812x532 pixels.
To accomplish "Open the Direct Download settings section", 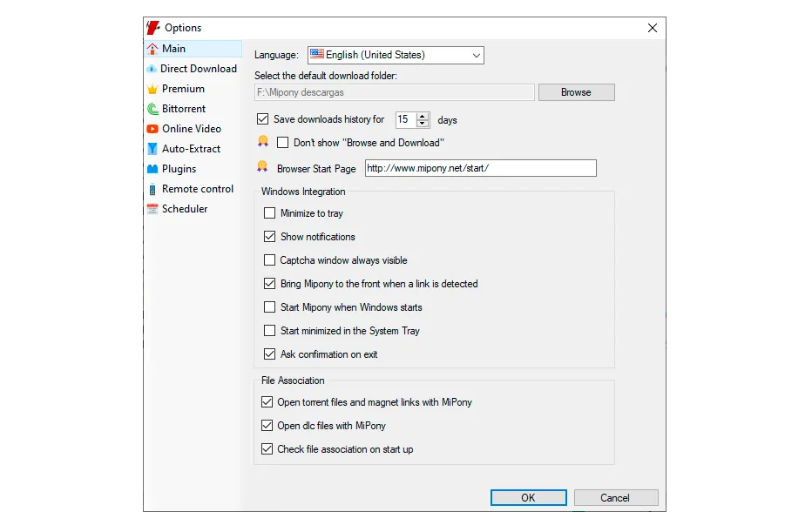I will pyautogui.click(x=193, y=69).
